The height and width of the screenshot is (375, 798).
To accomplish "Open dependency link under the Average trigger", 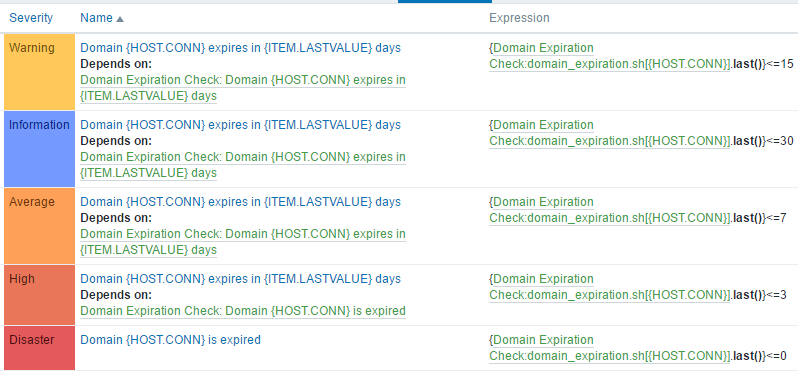I will (x=243, y=242).
